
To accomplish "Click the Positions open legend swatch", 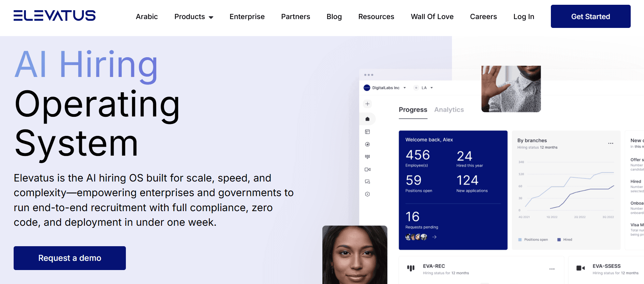I will click(x=520, y=240).
